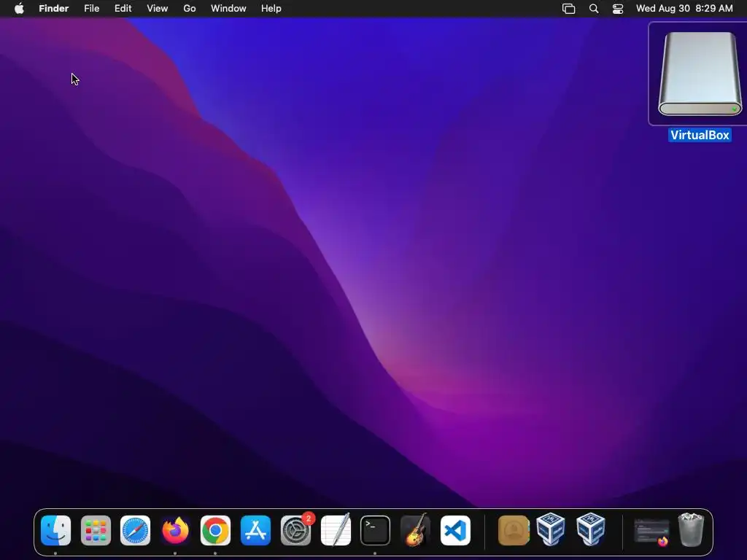The height and width of the screenshot is (560, 747).
Task: Open the Go menu
Action: (190, 9)
